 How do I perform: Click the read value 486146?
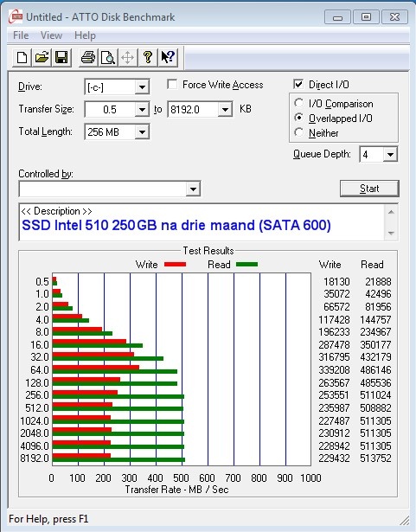375,370
